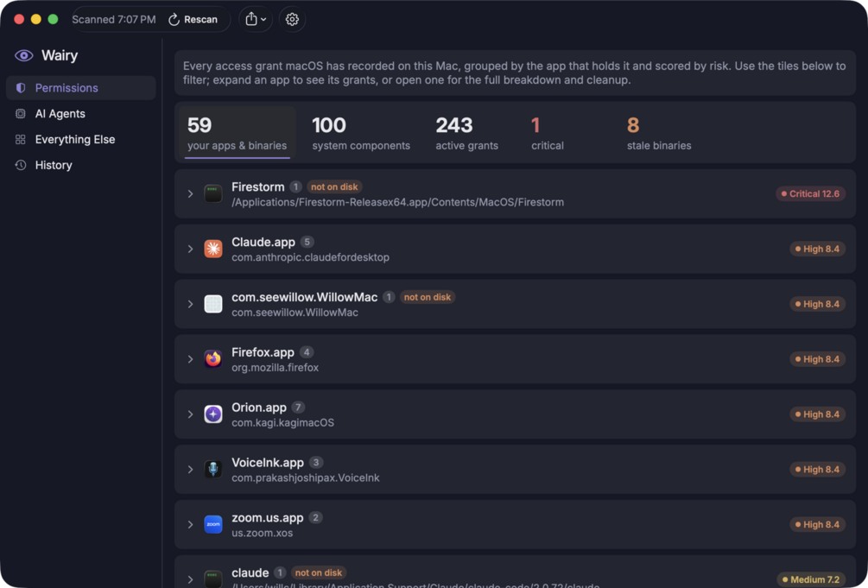Expand the VoiceInk.app row
Viewport: 868px width, 588px height.
click(x=190, y=470)
